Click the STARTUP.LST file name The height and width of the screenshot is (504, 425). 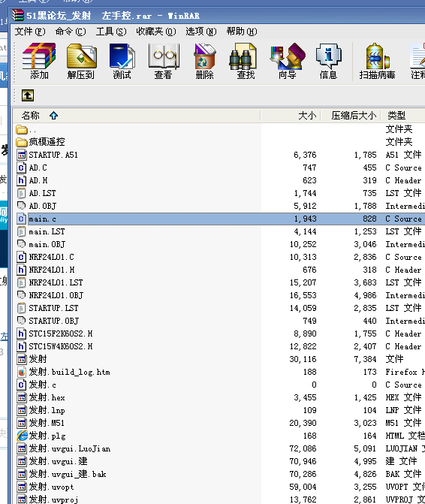53,308
